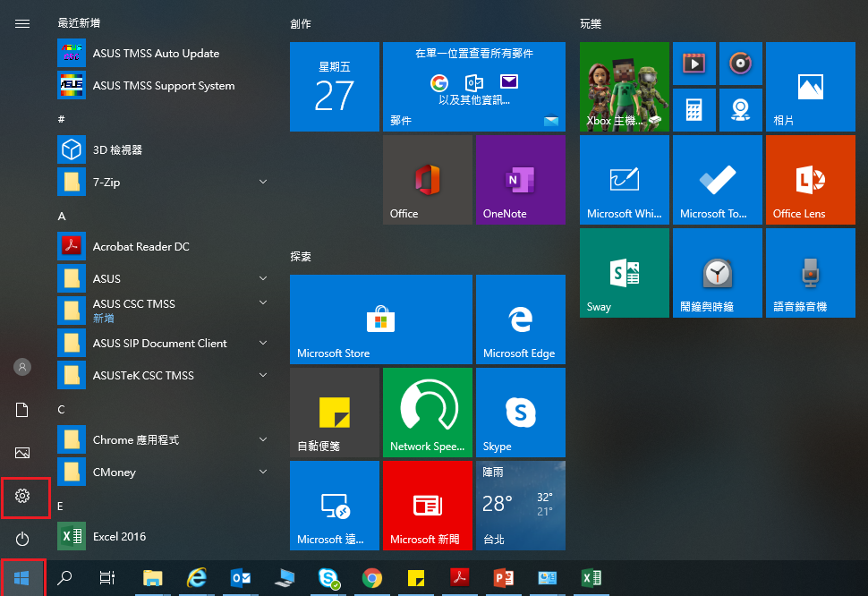Click the letter C section header
The height and width of the screenshot is (596, 868).
point(62,410)
